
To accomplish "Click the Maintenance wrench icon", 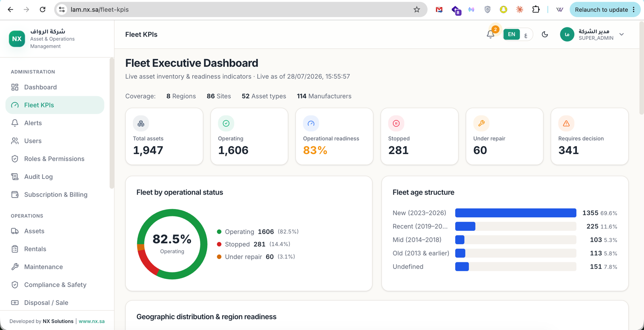I will (15, 267).
